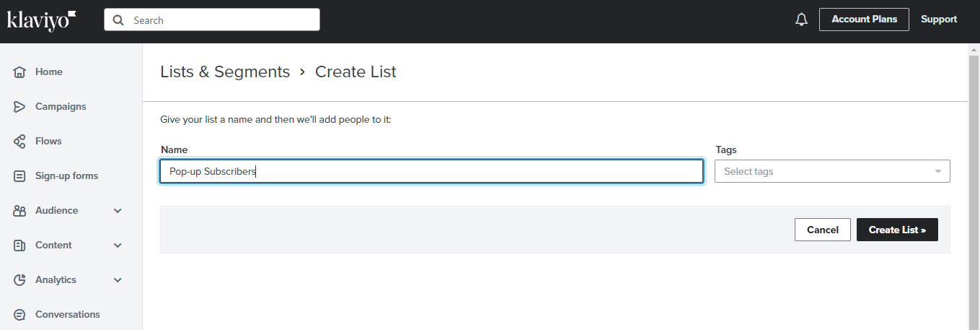Click the Content icon in sidebar

click(x=20, y=246)
